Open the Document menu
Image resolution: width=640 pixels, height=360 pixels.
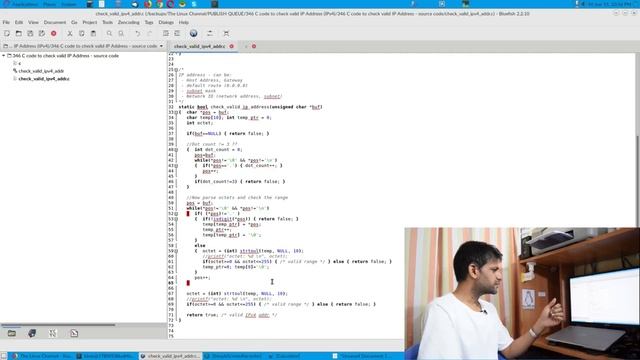(55, 22)
